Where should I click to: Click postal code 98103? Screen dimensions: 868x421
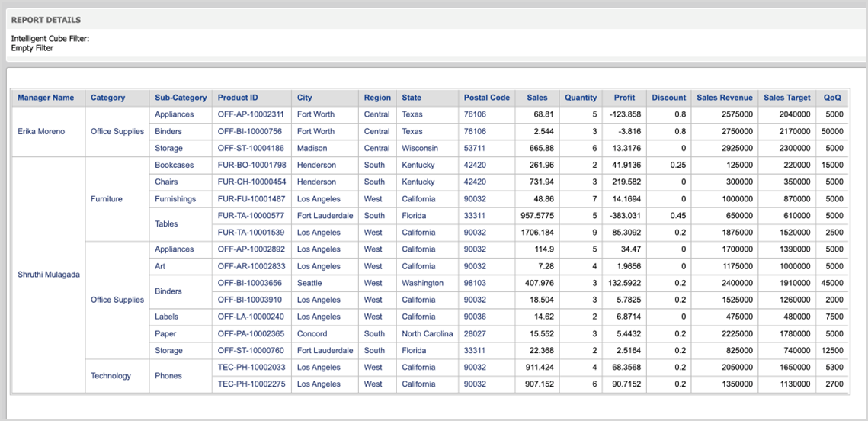click(475, 283)
